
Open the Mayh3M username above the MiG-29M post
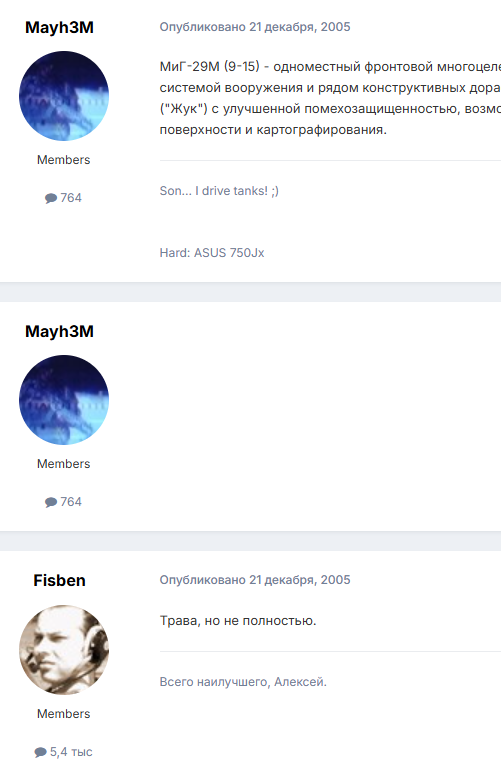click(x=60, y=27)
